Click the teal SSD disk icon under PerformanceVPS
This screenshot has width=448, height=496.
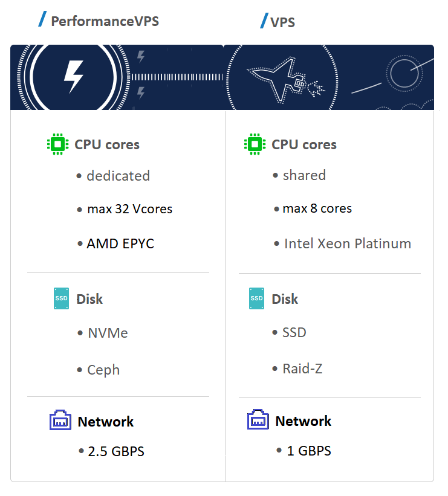point(62,298)
